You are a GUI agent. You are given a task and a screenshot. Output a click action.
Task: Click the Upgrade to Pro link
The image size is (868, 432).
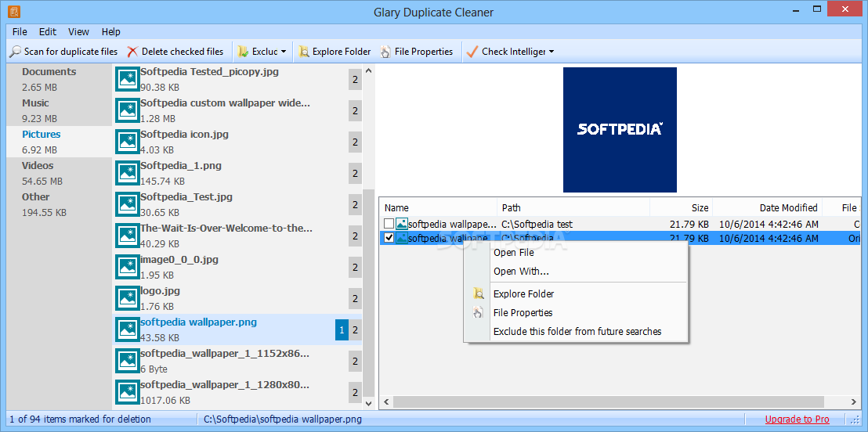pyautogui.click(x=797, y=419)
